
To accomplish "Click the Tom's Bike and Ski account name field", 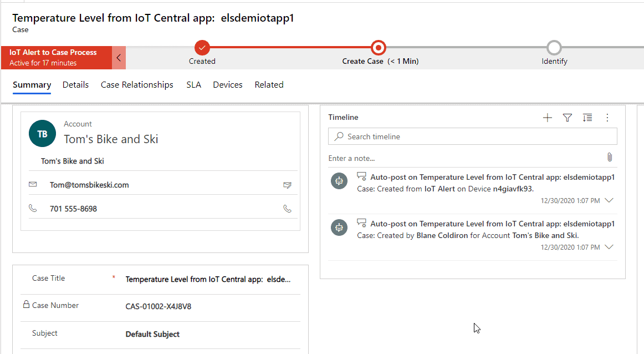I will [72, 161].
